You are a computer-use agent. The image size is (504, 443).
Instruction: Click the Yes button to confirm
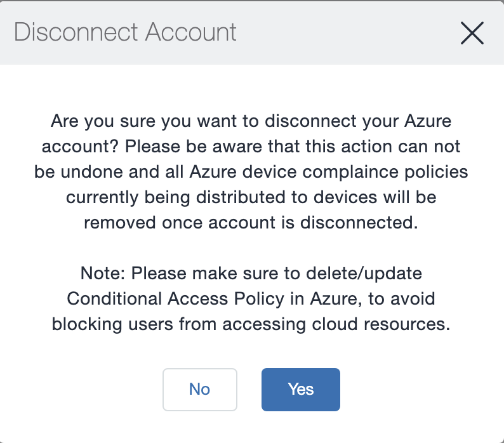click(x=300, y=389)
